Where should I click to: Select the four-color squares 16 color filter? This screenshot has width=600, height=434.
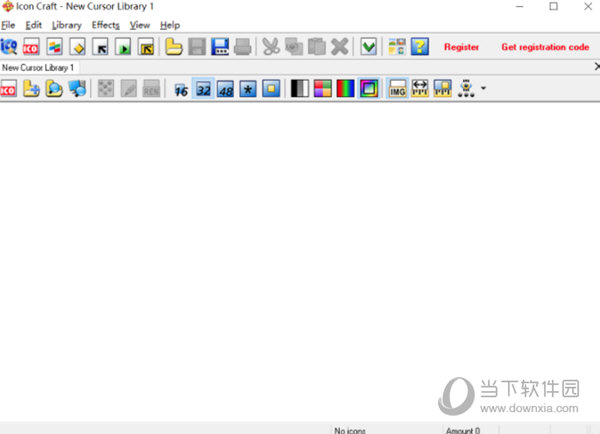coord(323,88)
